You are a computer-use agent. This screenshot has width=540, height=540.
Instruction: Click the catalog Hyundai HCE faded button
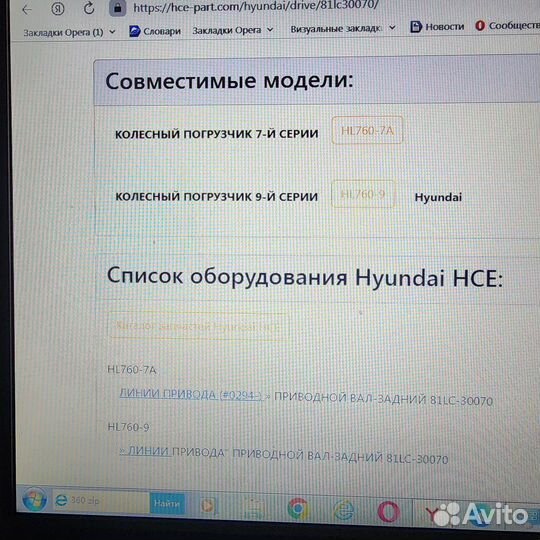(198, 326)
